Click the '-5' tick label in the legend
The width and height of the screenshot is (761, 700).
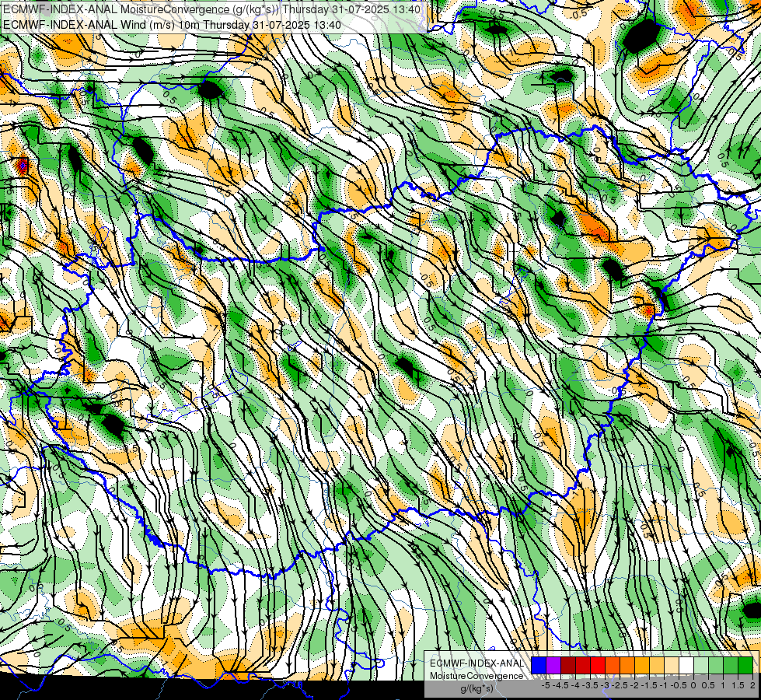coord(546,685)
